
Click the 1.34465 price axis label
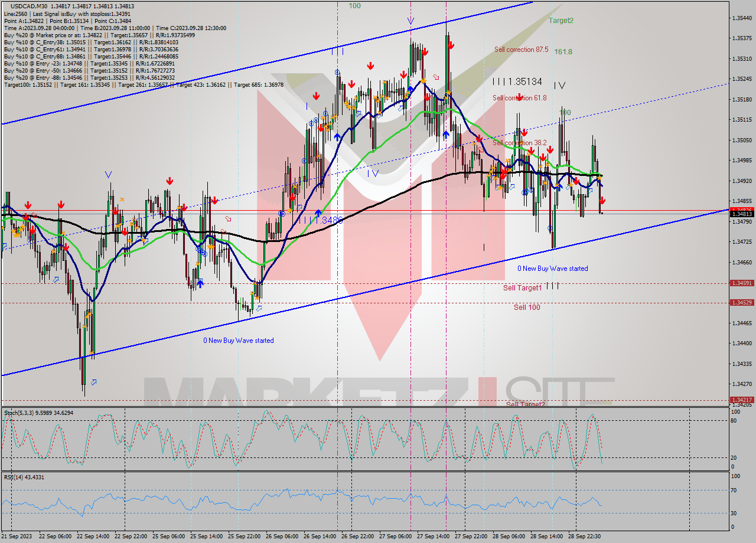tap(742, 323)
